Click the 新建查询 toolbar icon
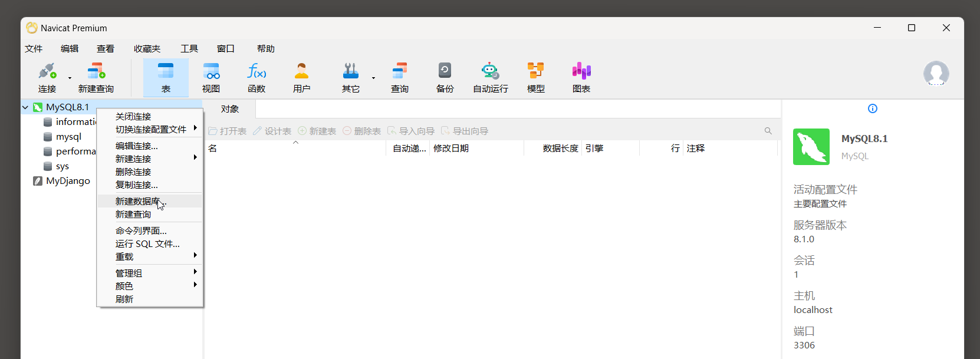Screen dimensions: 980x359 tap(96, 77)
